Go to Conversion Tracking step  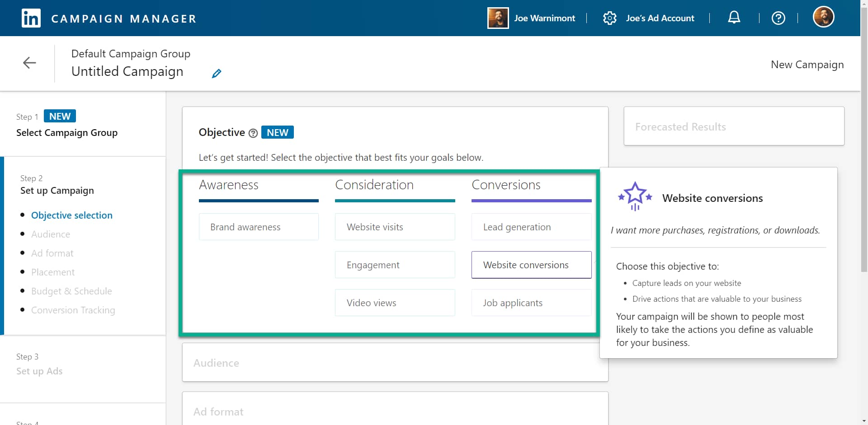click(x=73, y=310)
